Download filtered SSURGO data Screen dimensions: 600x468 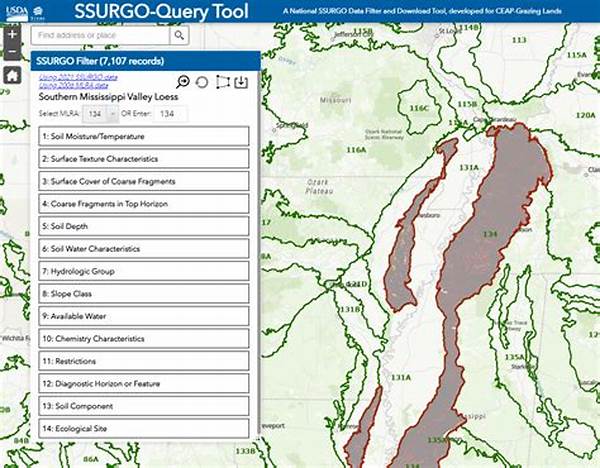[x=241, y=82]
